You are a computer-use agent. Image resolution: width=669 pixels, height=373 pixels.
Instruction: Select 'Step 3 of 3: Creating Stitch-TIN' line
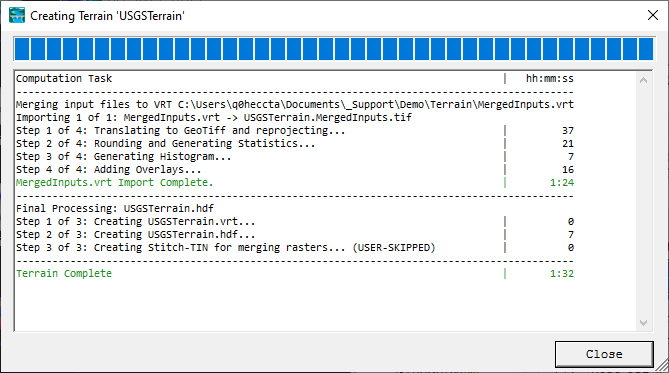[x=225, y=248]
